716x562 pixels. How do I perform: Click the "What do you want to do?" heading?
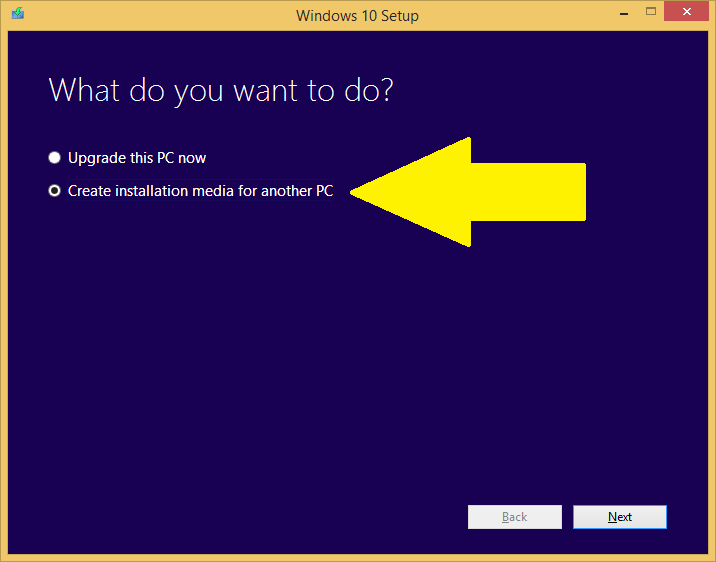pos(220,90)
